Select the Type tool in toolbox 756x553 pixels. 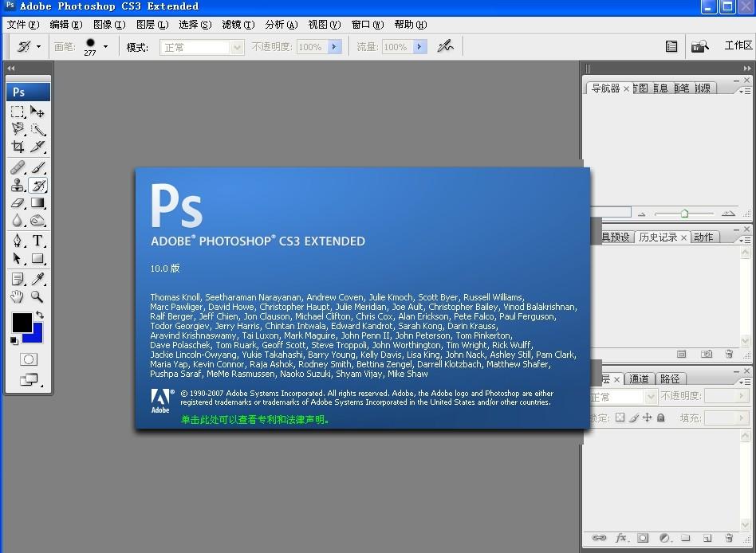coord(37,241)
